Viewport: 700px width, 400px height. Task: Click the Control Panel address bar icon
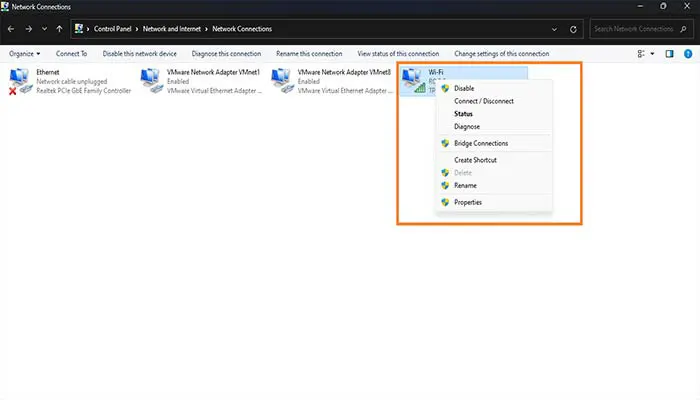tap(79, 29)
